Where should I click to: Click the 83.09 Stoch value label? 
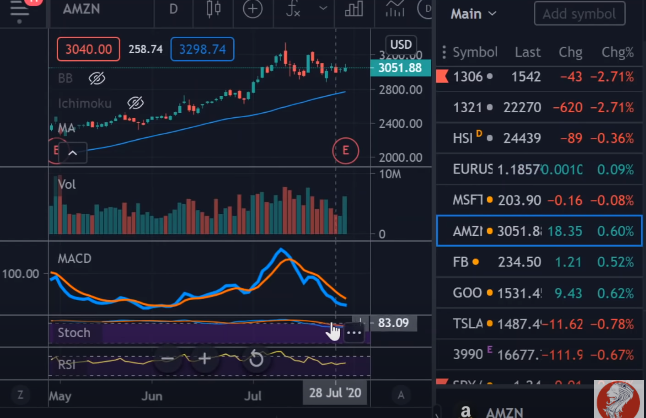[393, 323]
